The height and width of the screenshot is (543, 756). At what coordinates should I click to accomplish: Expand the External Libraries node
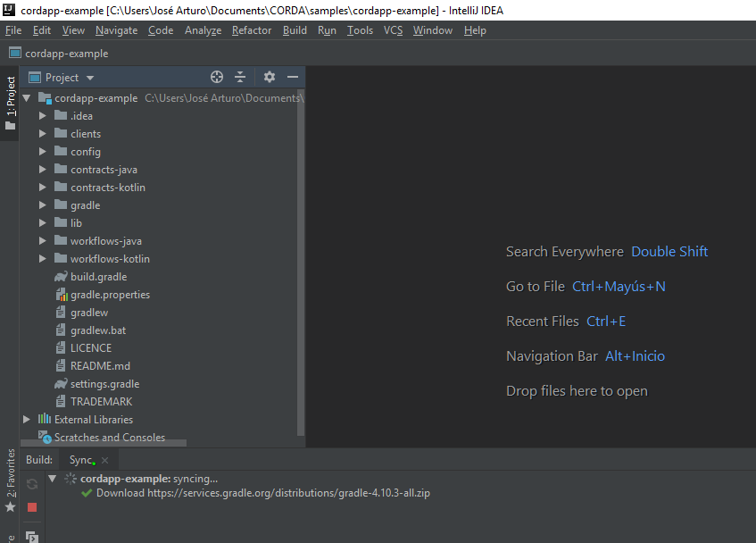coord(27,419)
